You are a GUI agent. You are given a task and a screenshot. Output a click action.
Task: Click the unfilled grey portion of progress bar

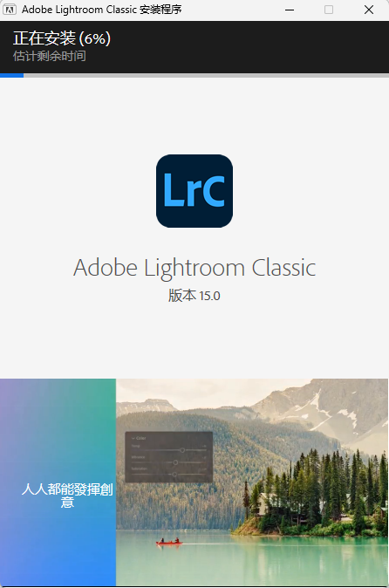tap(206, 75)
